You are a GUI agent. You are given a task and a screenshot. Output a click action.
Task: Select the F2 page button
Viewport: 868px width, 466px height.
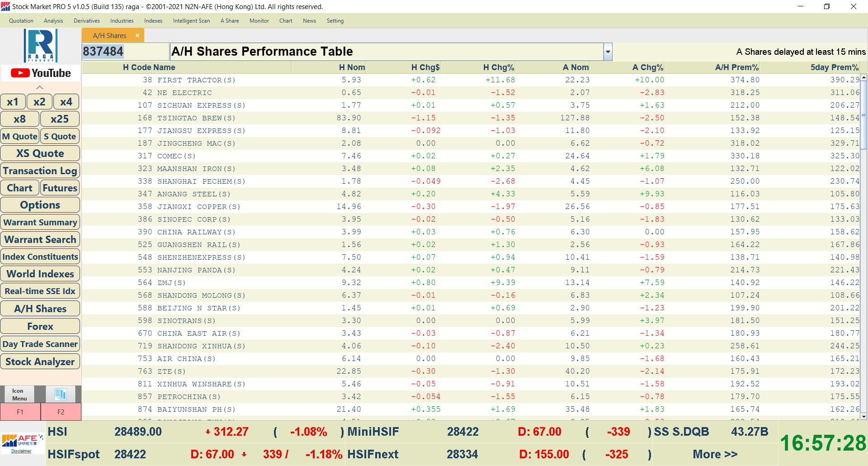[x=61, y=412]
